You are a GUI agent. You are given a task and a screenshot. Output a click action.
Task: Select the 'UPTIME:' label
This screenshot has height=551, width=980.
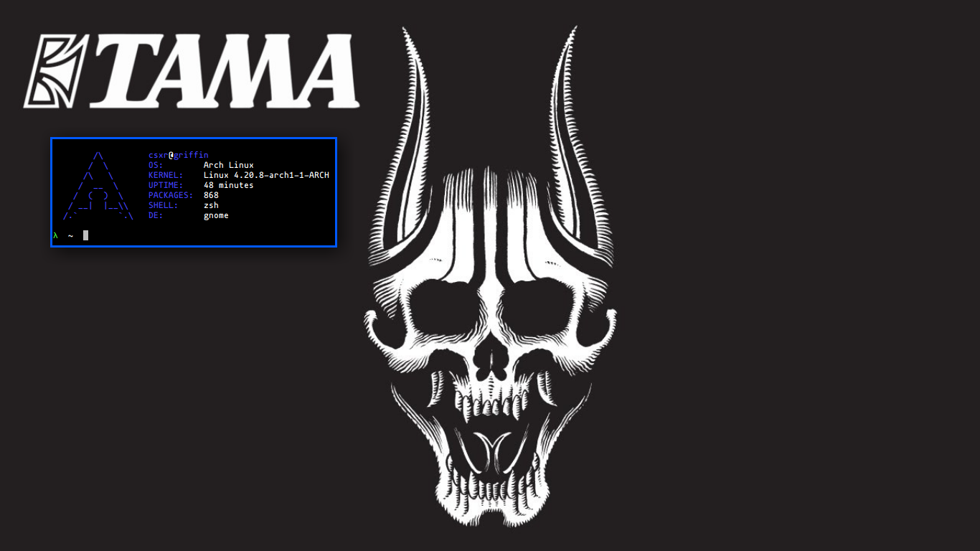(x=166, y=185)
